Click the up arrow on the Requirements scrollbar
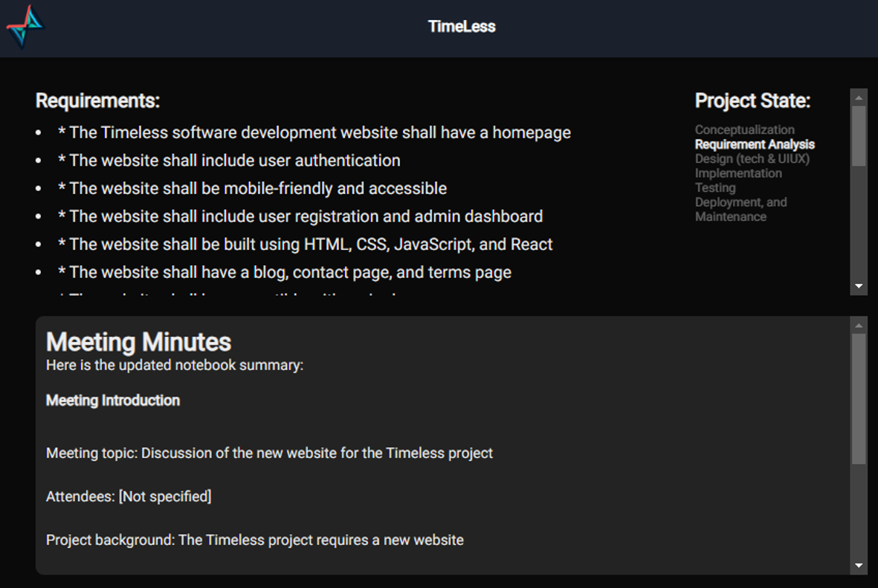878x588 pixels. [859, 97]
